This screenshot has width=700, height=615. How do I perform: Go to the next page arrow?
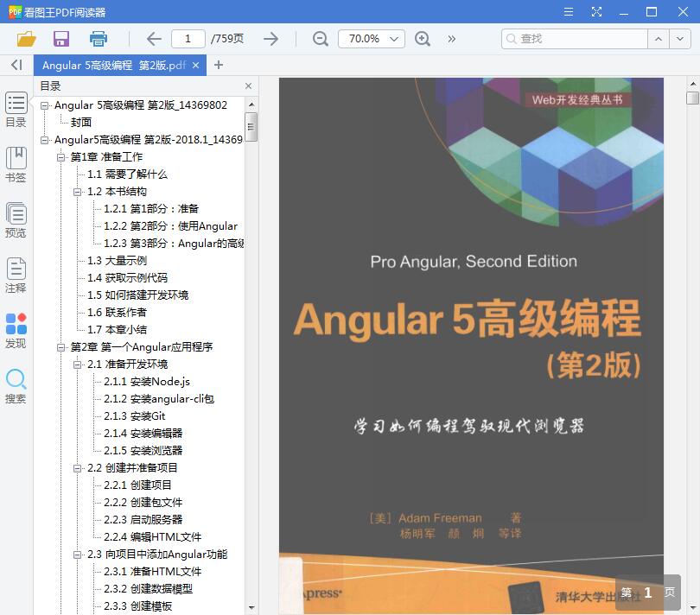point(271,39)
